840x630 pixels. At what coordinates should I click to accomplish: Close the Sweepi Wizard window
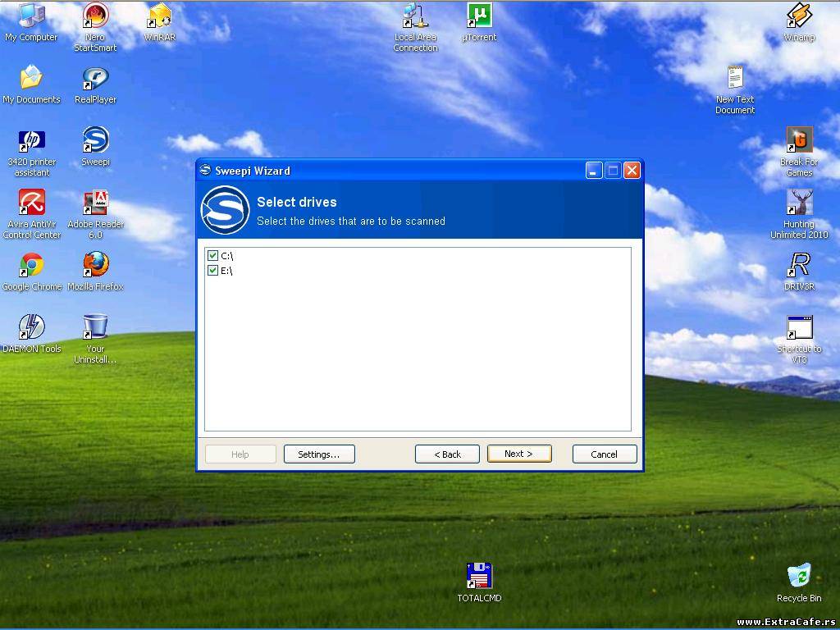[632, 171]
